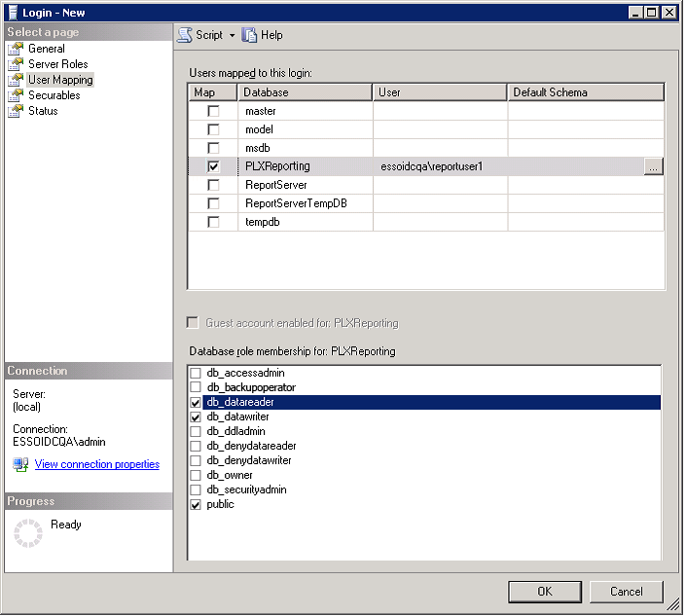The height and width of the screenshot is (616, 686).
Task: Enable the db_ddladmin role
Action: pyautogui.click(x=196, y=431)
